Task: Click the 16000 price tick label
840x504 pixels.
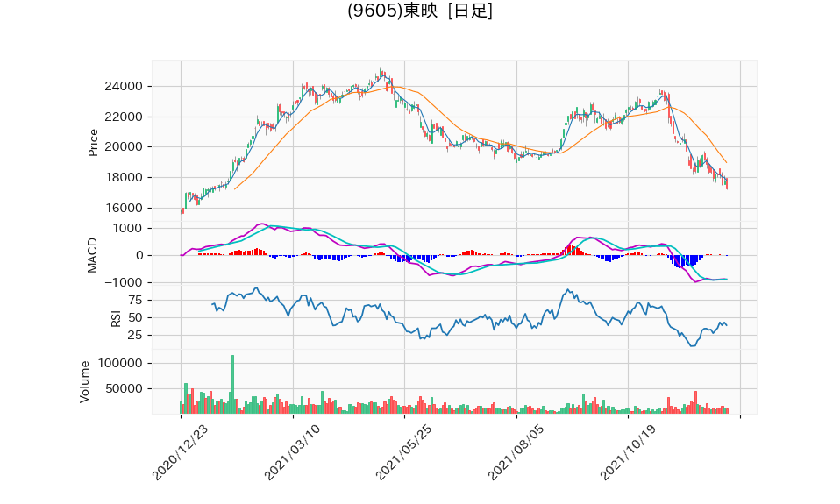Action: pos(124,208)
